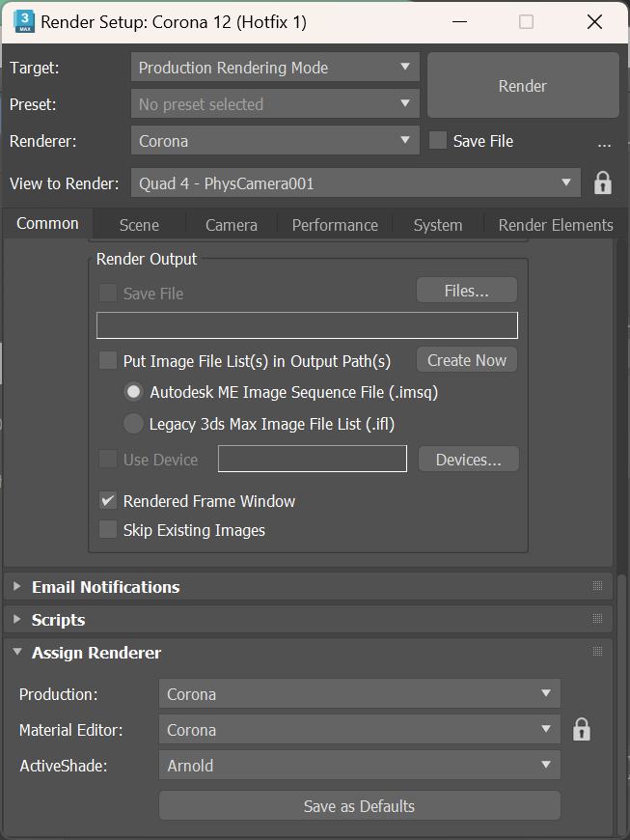
Task: Select Legacy 3ds Max Image File List (.ifl)
Action: point(133,424)
